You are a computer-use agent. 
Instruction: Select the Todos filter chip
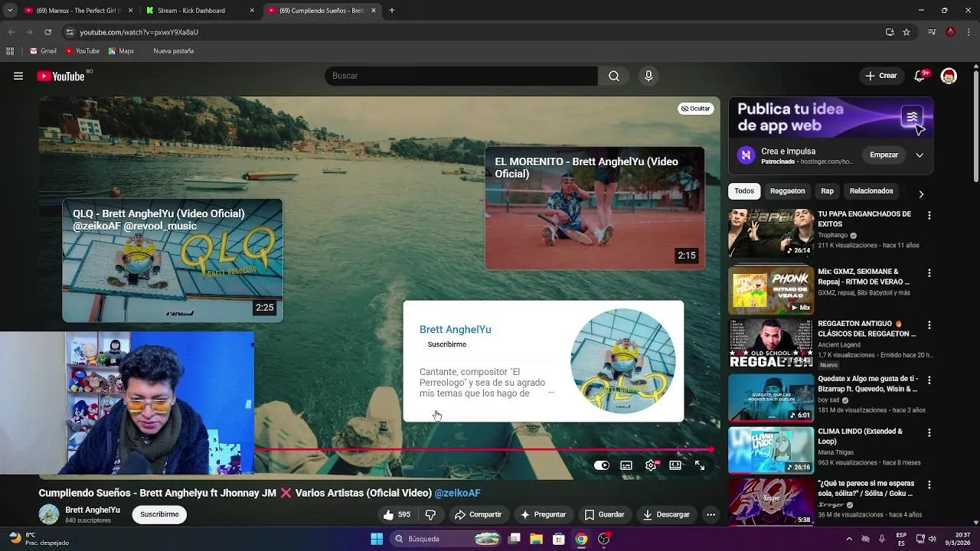(744, 191)
